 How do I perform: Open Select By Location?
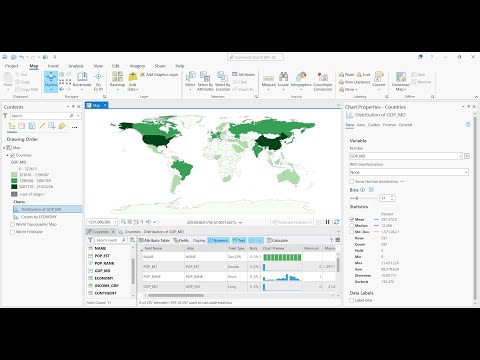tap(223, 81)
